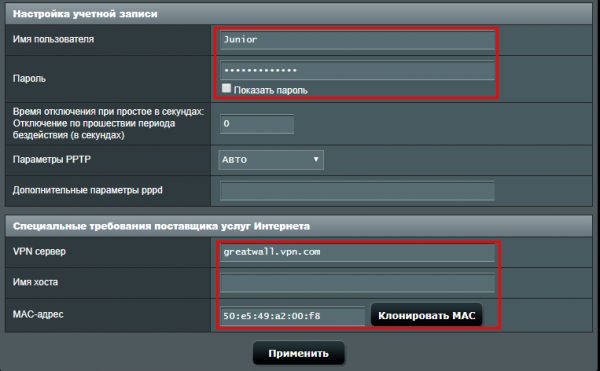Click the Специальные требования поставщика услуг header
This screenshot has width=600, height=371.
tap(161, 226)
